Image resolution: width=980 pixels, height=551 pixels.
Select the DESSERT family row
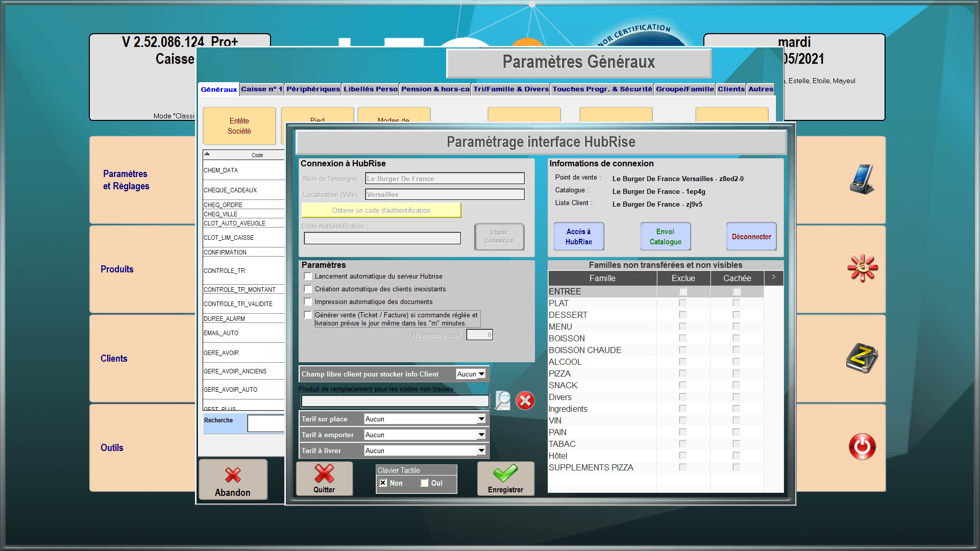pyautogui.click(x=655, y=315)
